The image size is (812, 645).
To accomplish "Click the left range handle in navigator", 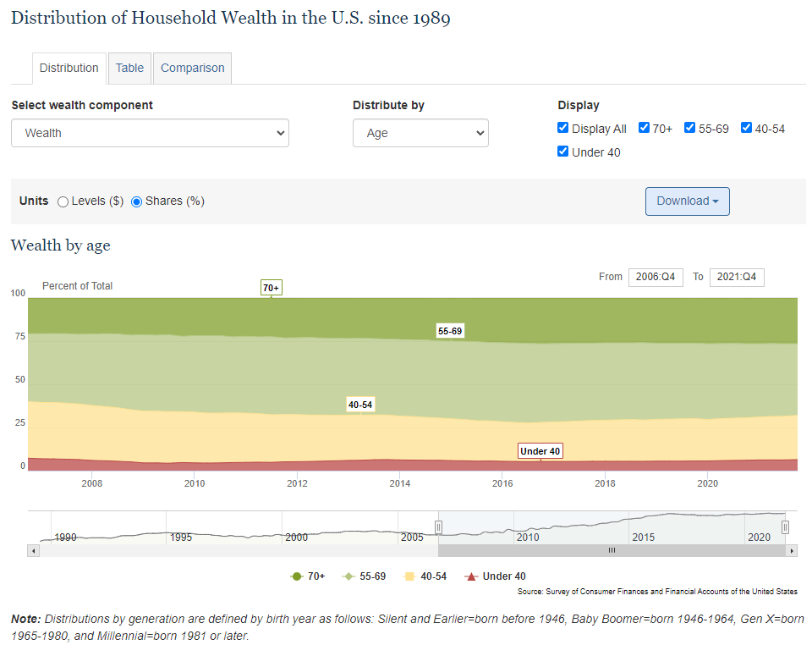I will [438, 527].
